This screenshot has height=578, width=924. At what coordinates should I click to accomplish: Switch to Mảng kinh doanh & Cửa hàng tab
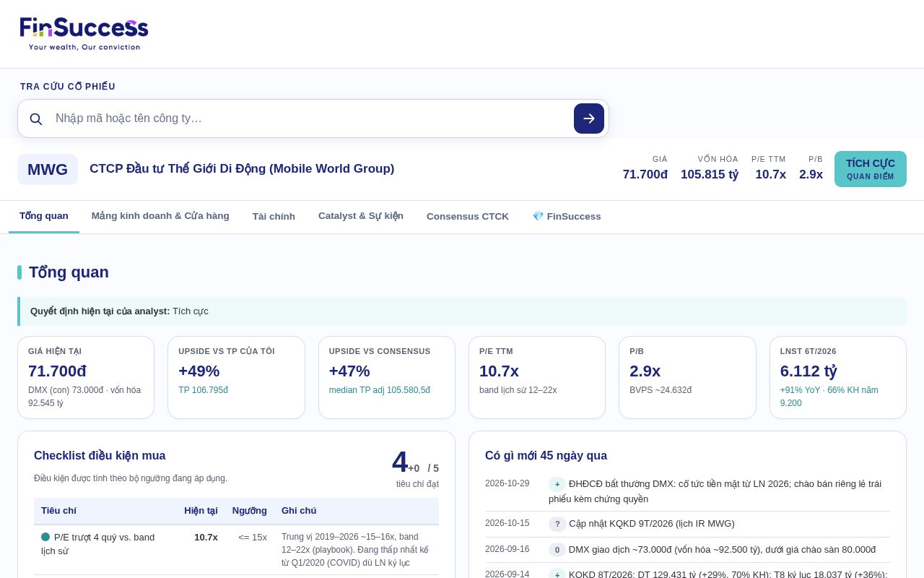point(160,216)
